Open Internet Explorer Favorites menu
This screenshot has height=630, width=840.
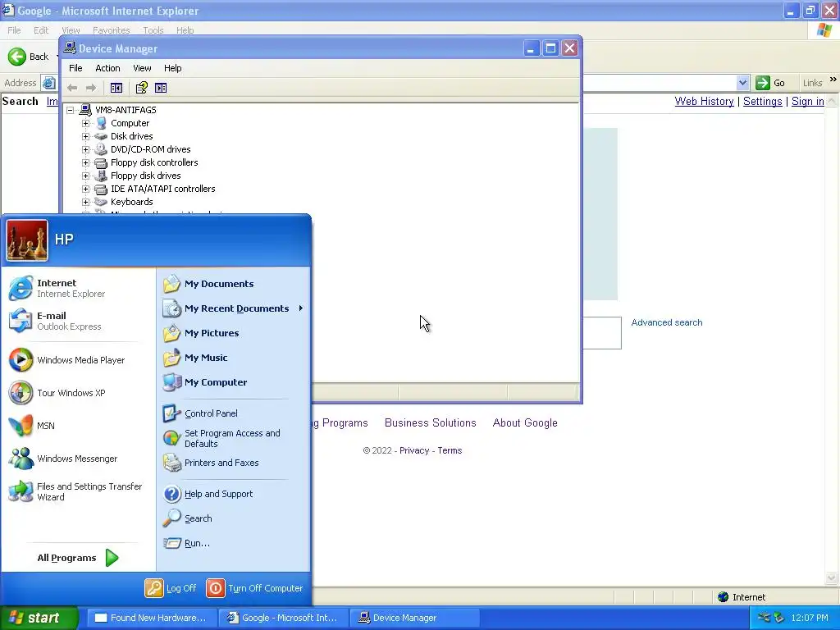tap(112, 30)
